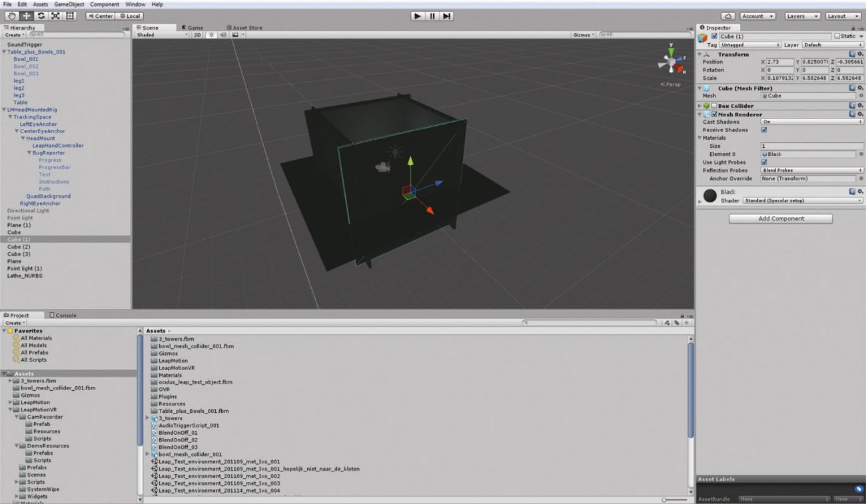866x504 pixels.
Task: Click Mesh field object picker circle
Action: 861,96
